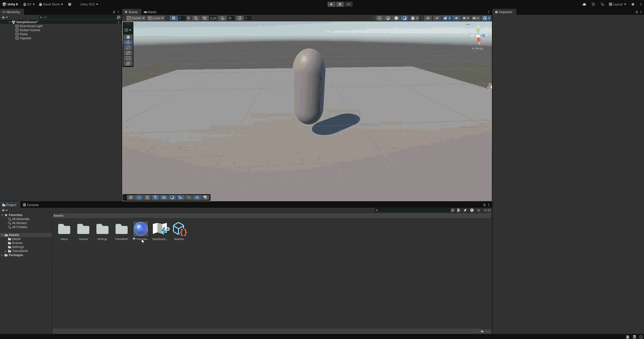This screenshot has width=644, height=339.
Task: Select the Move tool in the Scene toolbar
Action: [x=128, y=42]
